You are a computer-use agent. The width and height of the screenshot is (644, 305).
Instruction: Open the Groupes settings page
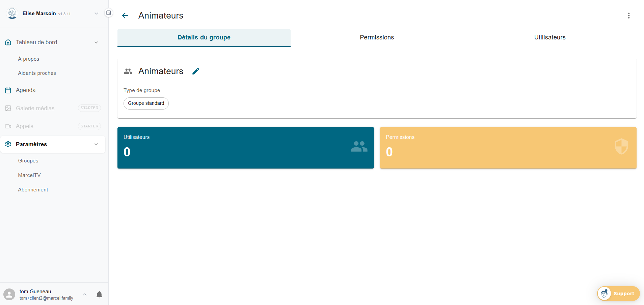coord(28,161)
